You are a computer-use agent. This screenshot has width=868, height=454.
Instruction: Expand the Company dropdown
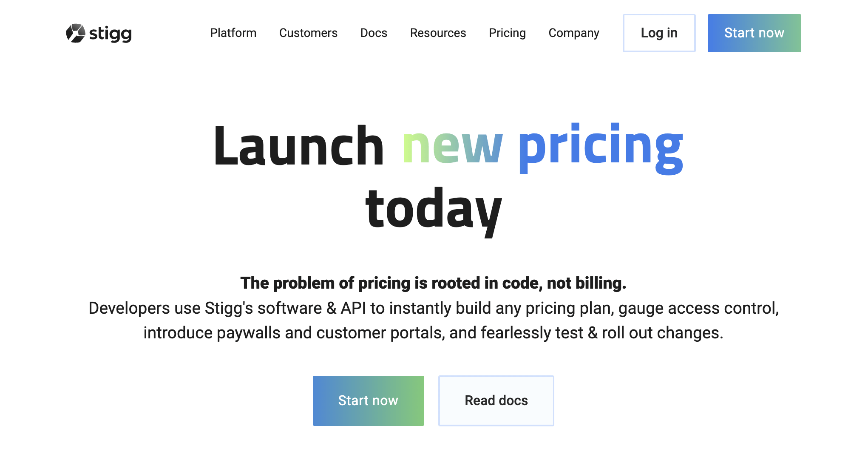pyautogui.click(x=574, y=33)
